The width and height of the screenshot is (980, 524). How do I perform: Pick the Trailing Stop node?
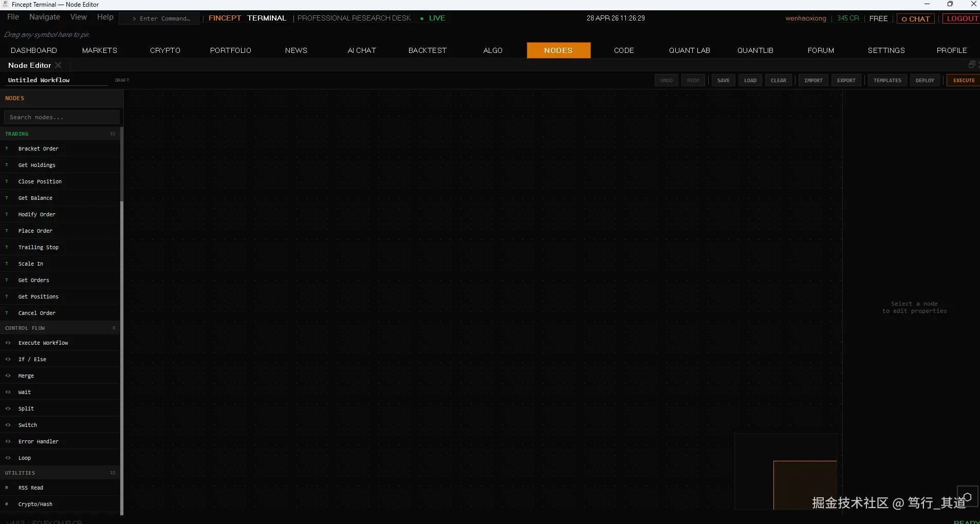coord(60,247)
